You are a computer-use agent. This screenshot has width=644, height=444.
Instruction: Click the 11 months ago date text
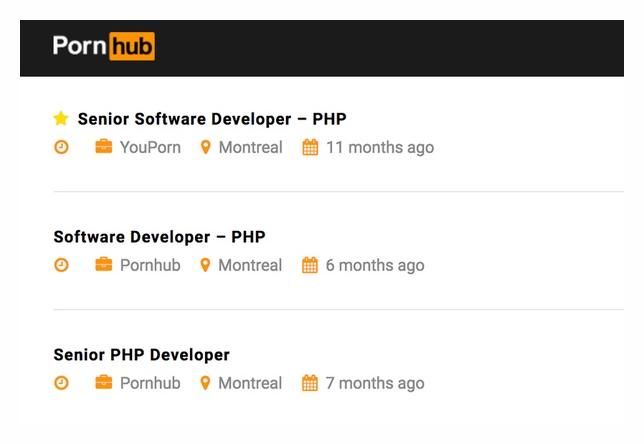coord(380,148)
